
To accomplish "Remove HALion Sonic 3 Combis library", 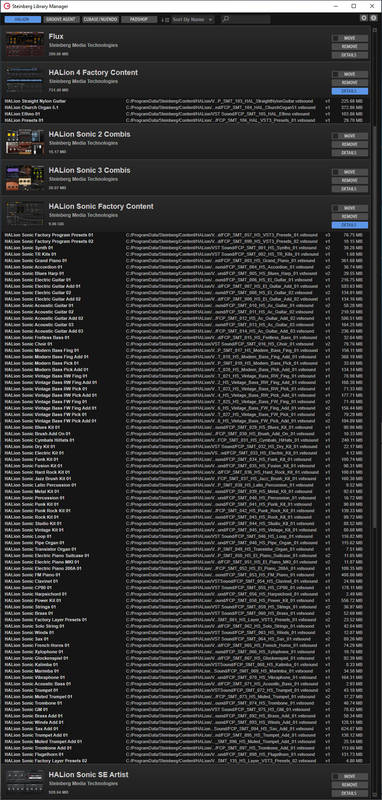I will [x=350, y=180].
